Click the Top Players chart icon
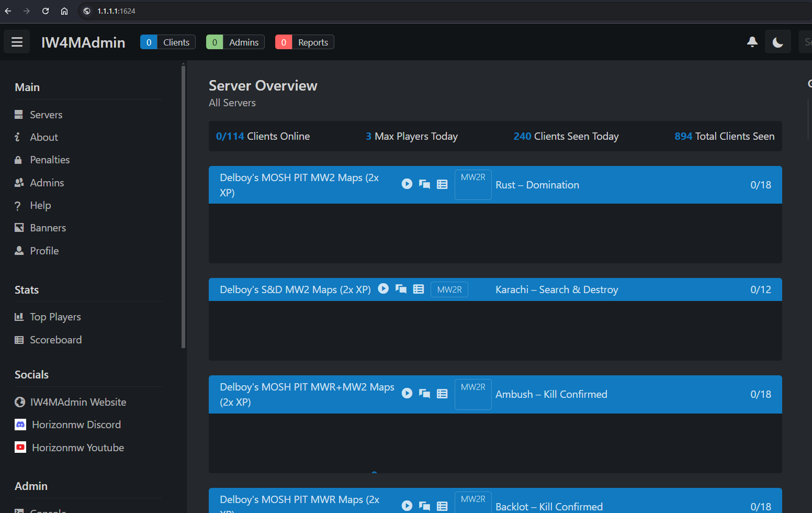The image size is (812, 513). coord(19,317)
